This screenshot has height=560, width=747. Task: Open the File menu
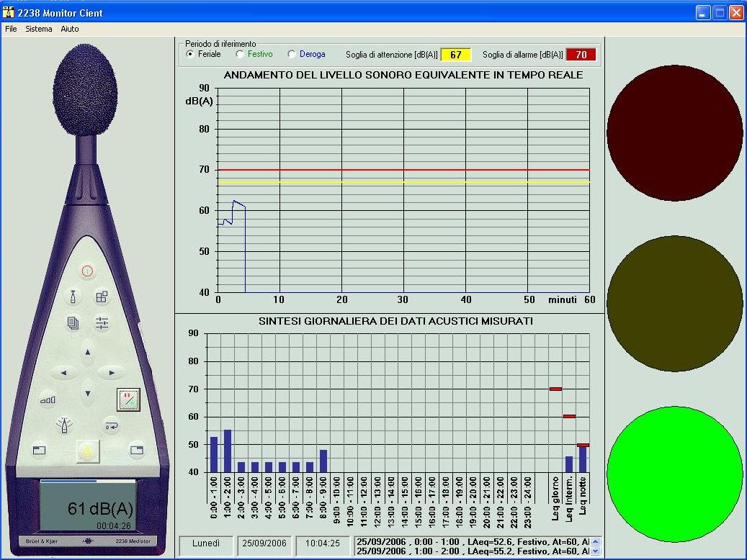[11, 29]
